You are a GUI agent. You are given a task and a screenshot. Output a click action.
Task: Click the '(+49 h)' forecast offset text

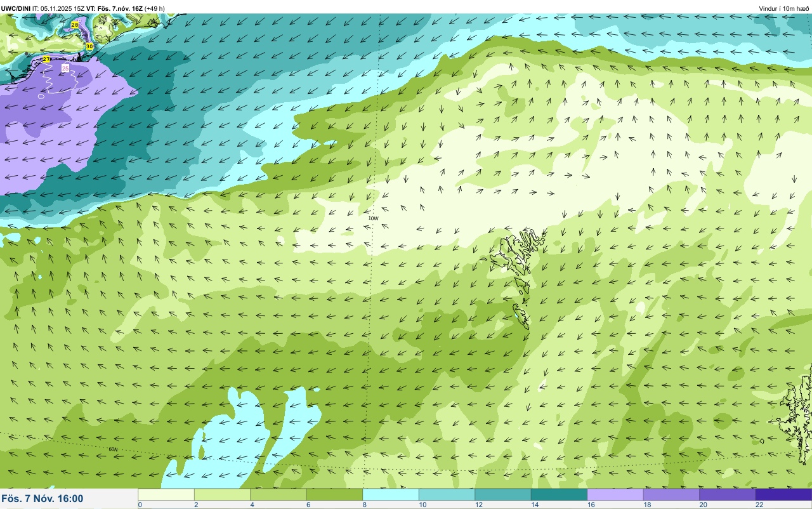tap(155, 8)
